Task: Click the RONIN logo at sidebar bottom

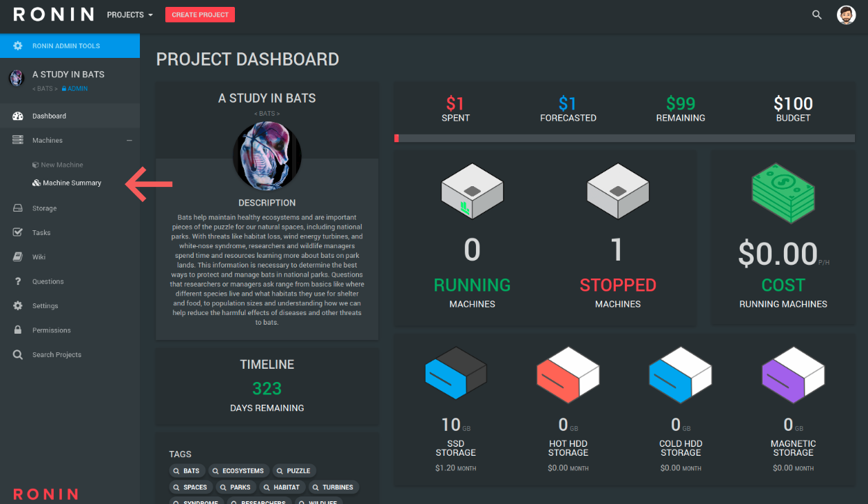Action: (x=45, y=494)
